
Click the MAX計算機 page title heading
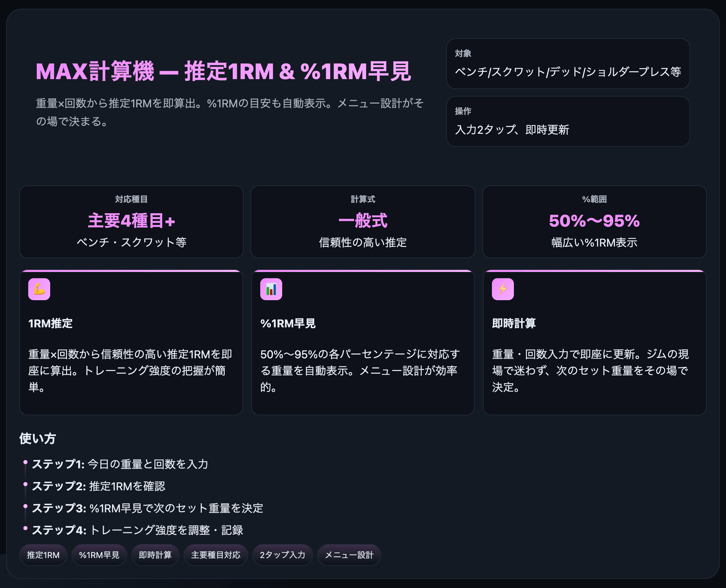[x=223, y=72]
